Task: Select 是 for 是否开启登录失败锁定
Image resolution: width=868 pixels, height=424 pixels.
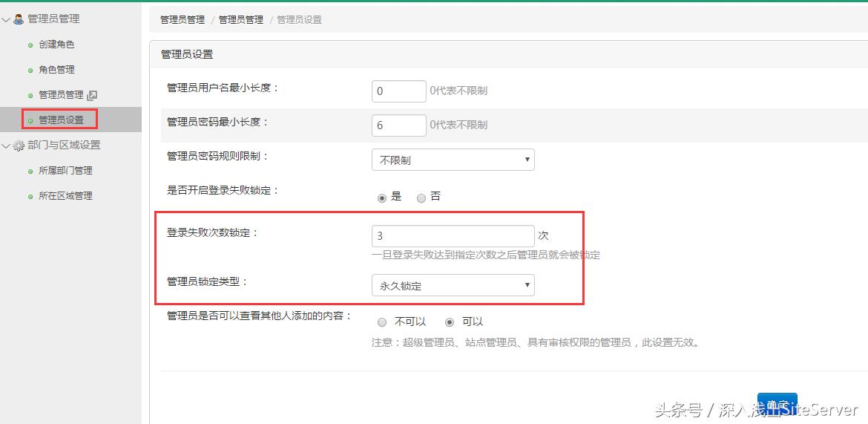Action: pyautogui.click(x=382, y=198)
